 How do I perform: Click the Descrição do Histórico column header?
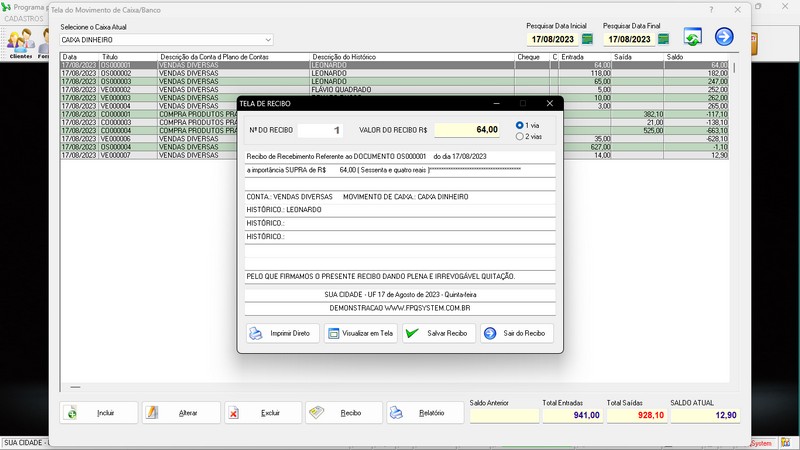pos(412,57)
